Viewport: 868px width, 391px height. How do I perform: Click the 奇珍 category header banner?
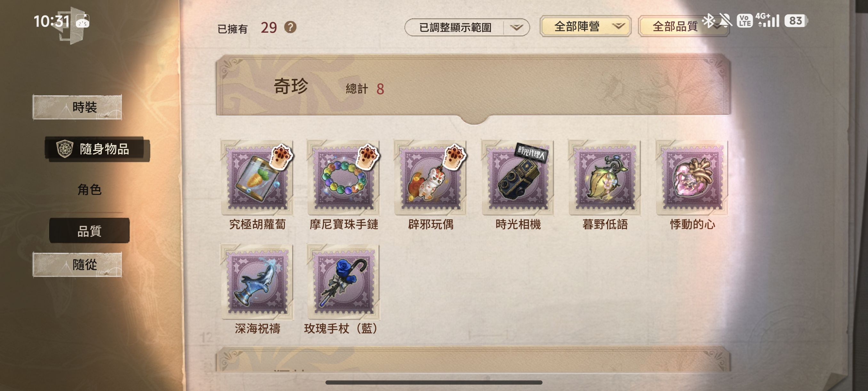click(x=473, y=86)
